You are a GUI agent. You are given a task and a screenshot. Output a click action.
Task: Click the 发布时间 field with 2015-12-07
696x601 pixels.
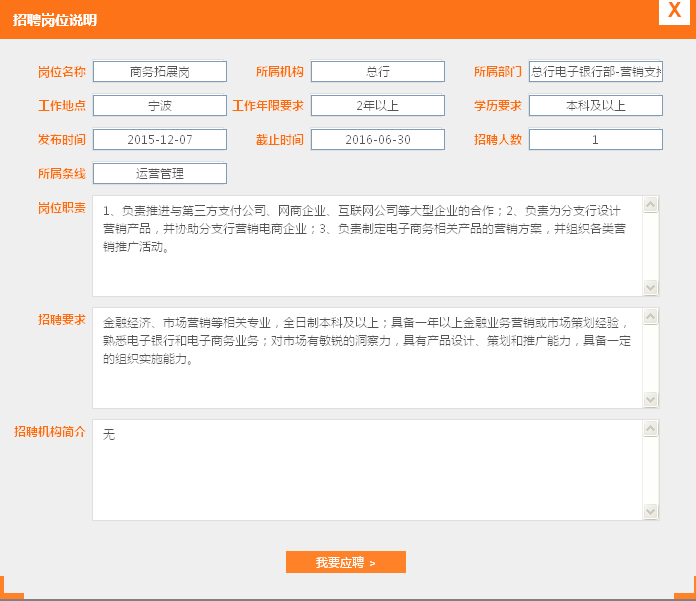pyautogui.click(x=160, y=140)
